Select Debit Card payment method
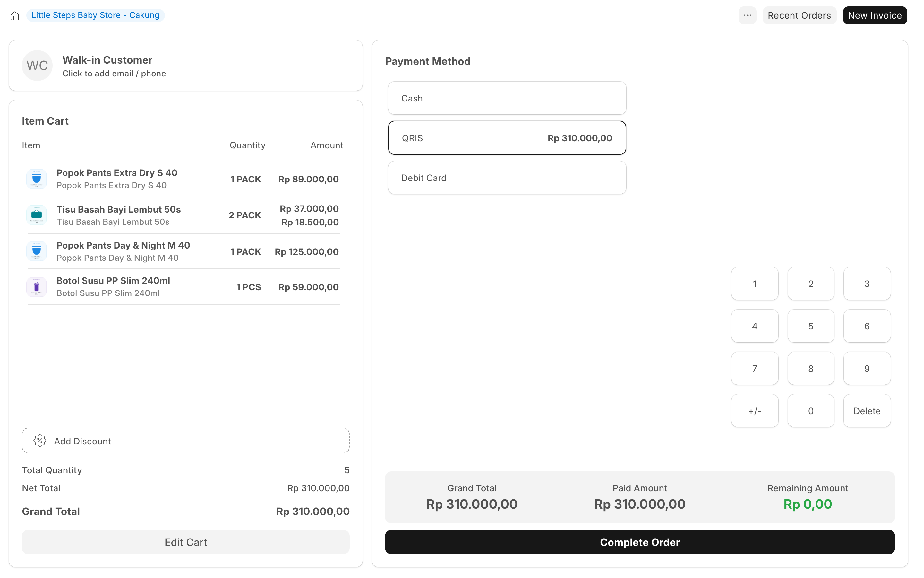The width and height of the screenshot is (924, 578). 507,178
